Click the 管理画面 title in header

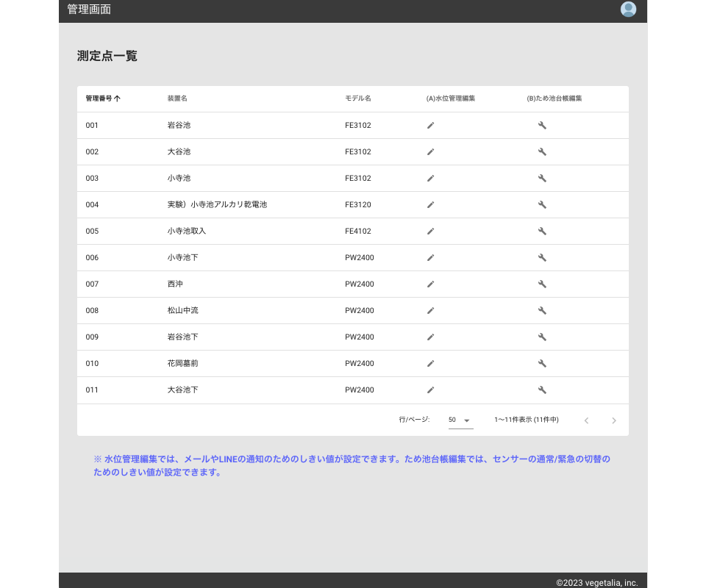[89, 10]
